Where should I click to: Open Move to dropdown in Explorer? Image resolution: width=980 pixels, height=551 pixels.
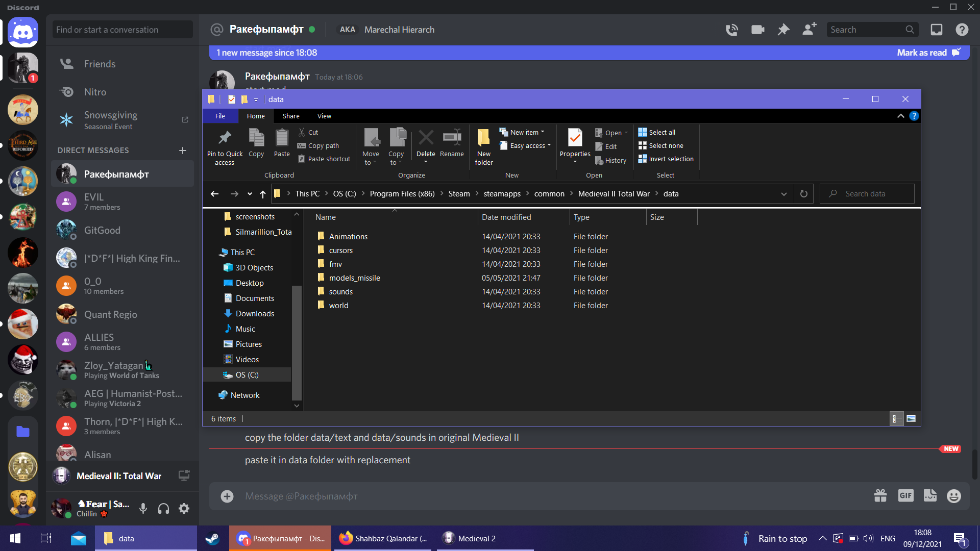[x=371, y=147]
